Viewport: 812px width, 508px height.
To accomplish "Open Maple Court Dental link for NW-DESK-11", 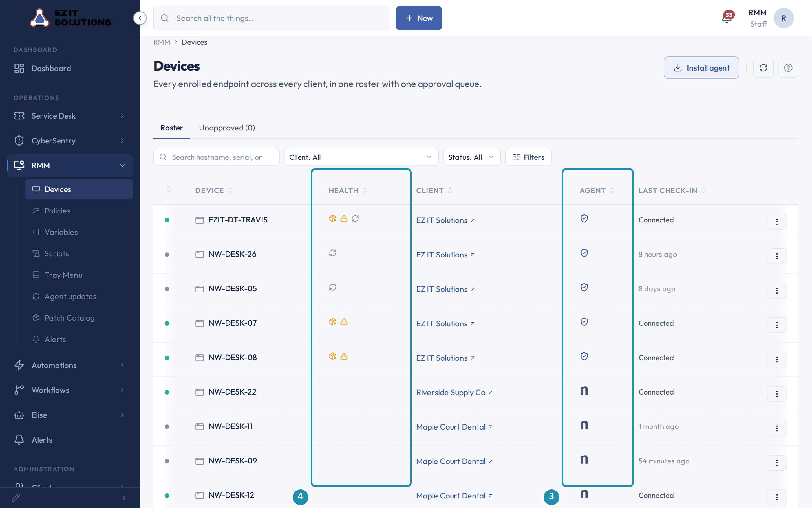I will pos(454,427).
